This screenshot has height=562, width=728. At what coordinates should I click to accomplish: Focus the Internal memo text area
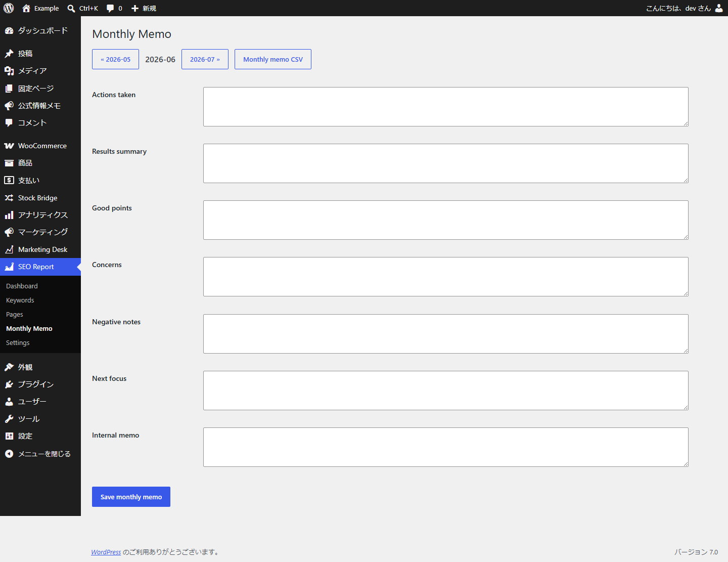(446, 447)
